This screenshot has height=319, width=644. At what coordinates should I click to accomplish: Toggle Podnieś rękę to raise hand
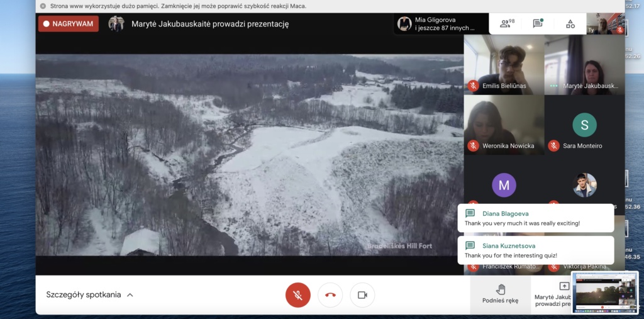[x=501, y=294]
